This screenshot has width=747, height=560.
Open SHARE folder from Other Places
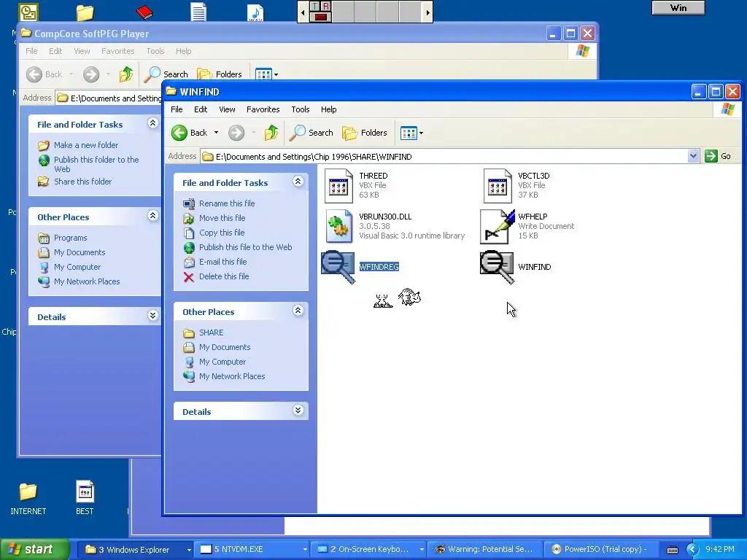click(211, 332)
